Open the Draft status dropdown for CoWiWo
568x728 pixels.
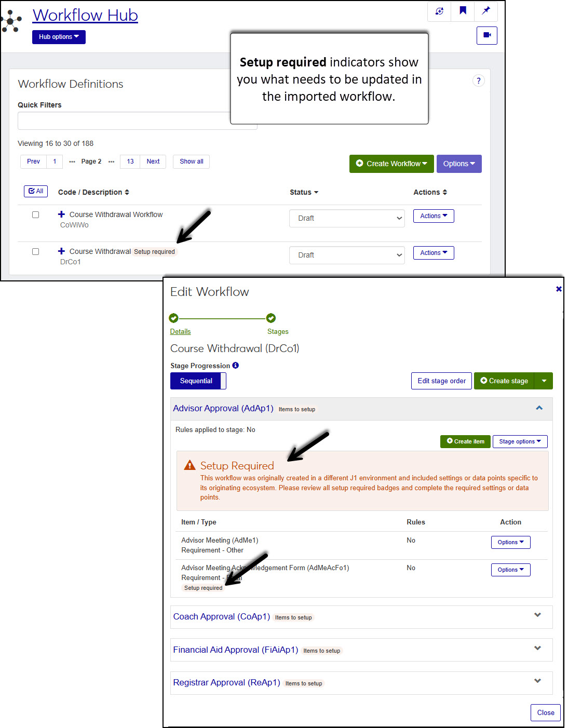[347, 219]
